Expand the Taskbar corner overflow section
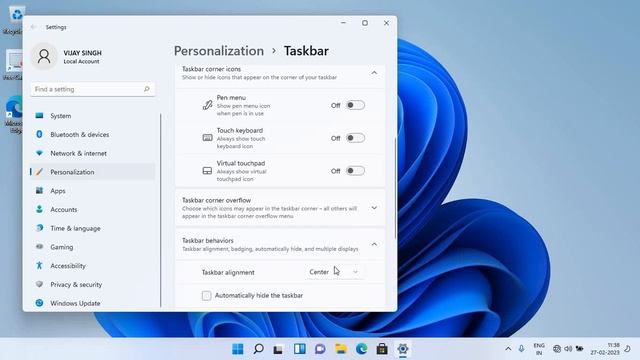This screenshot has width=640, height=360. click(374, 208)
